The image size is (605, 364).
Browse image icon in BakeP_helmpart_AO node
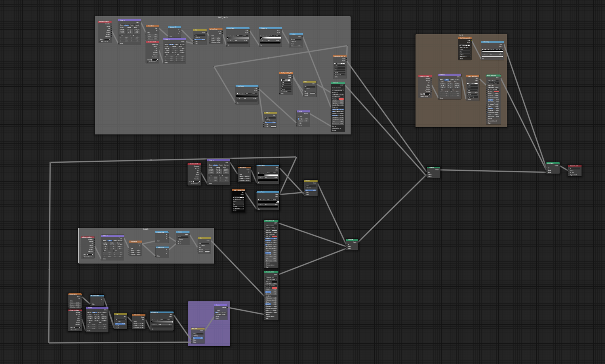[460, 45]
